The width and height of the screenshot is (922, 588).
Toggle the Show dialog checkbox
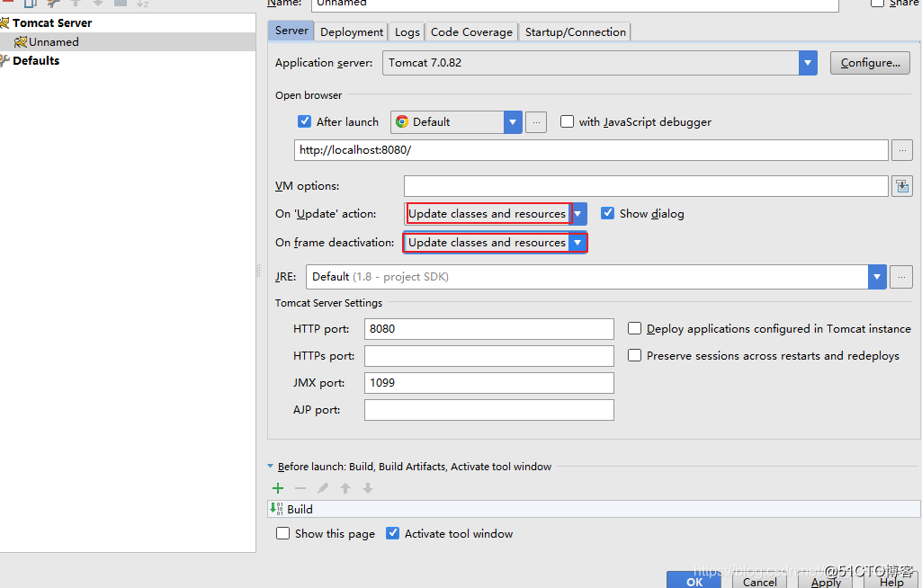607,213
